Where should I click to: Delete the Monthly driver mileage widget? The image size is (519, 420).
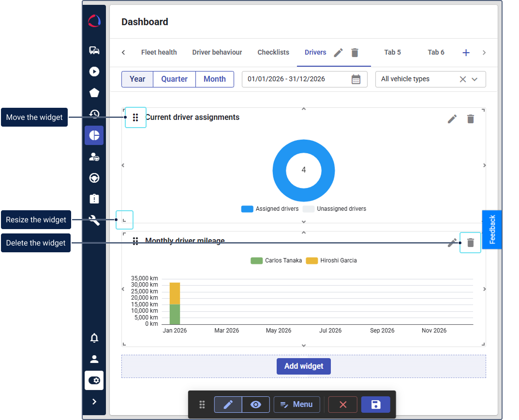click(470, 243)
